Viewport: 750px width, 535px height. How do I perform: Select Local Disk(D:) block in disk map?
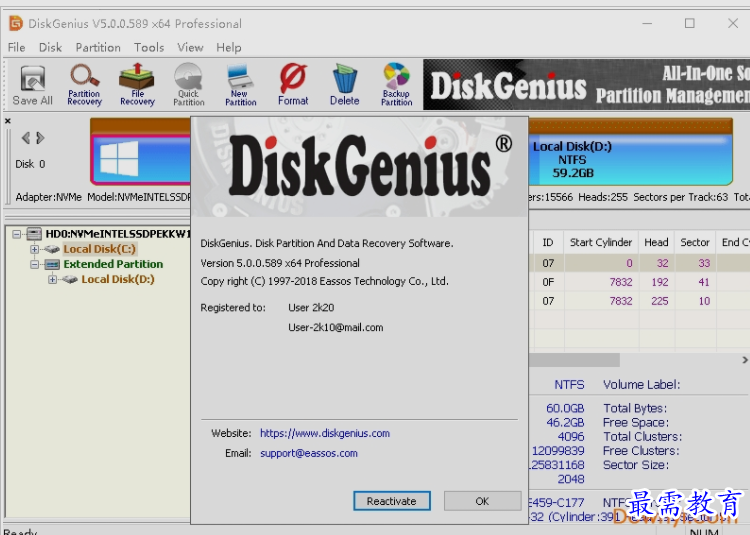[630, 159]
